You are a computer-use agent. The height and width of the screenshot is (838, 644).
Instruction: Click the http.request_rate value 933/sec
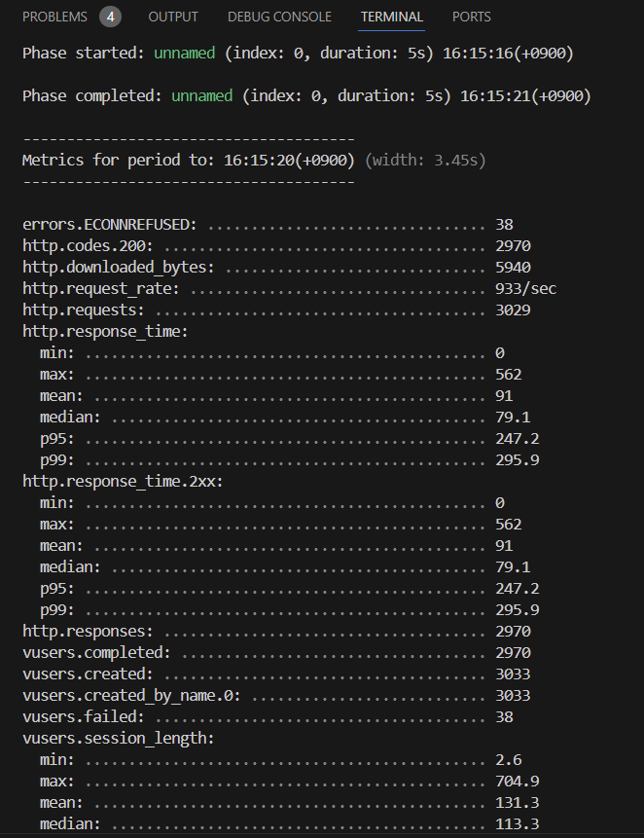coord(525,289)
